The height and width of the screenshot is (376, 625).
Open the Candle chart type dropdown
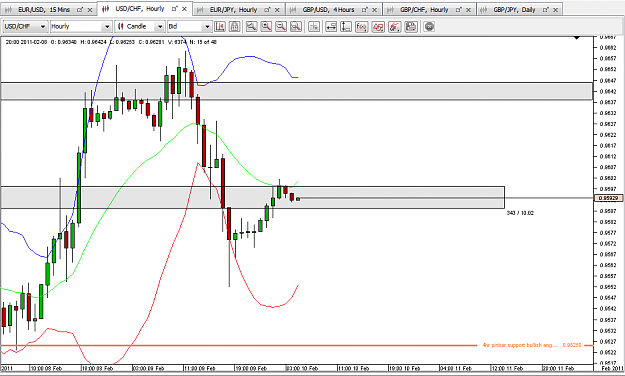pyautogui.click(x=140, y=27)
